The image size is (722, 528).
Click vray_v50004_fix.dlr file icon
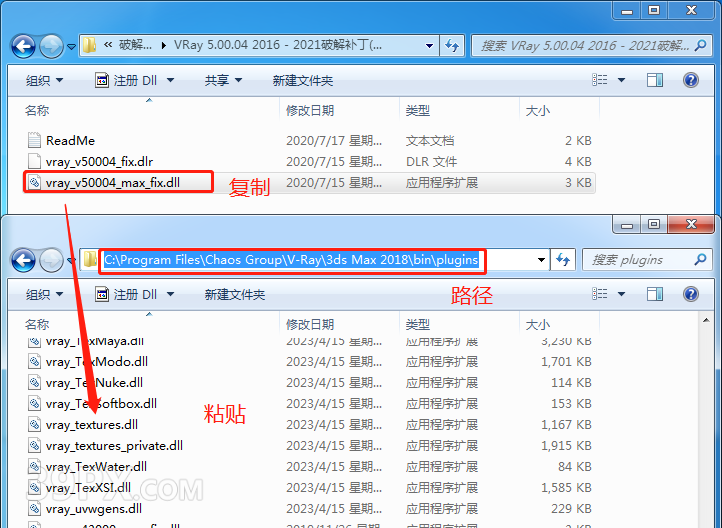[35, 162]
